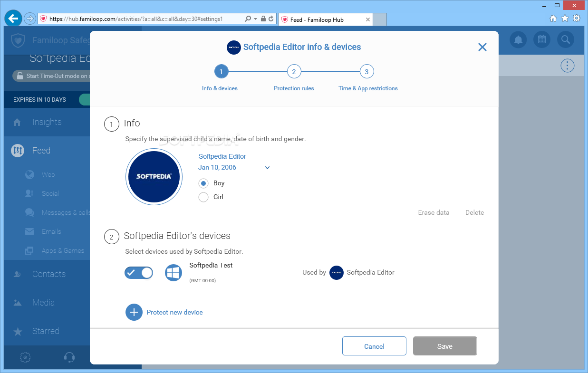
Task: Open browser Favorites star
Action: click(x=565, y=19)
